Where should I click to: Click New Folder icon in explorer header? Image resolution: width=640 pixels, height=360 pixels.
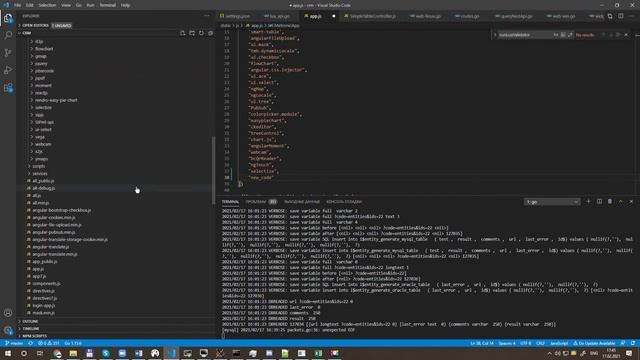[192, 33]
